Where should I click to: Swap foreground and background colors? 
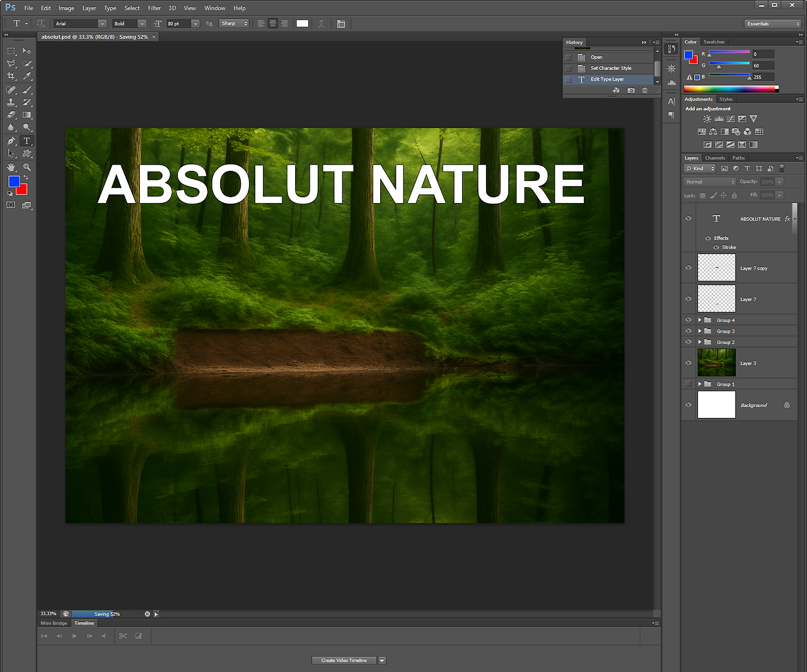pyautogui.click(x=26, y=178)
